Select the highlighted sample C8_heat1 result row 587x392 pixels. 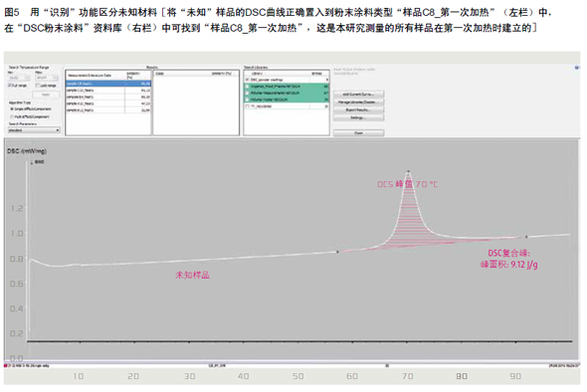(108, 84)
